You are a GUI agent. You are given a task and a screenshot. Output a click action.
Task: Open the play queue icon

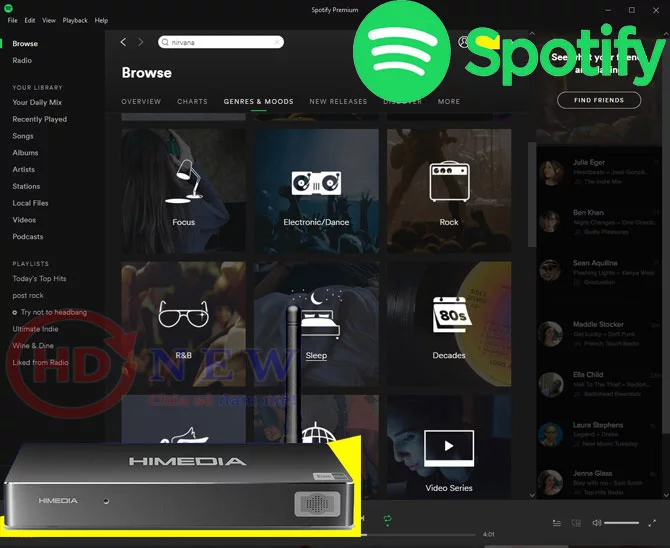click(x=557, y=523)
